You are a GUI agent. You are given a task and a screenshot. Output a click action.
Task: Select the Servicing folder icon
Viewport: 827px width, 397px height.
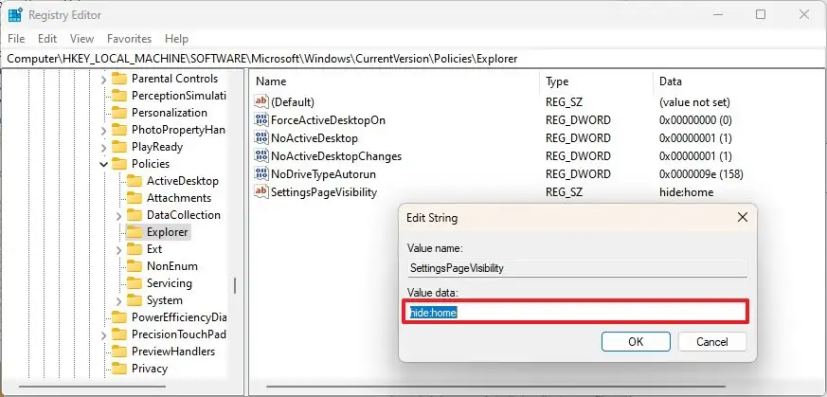[135, 284]
